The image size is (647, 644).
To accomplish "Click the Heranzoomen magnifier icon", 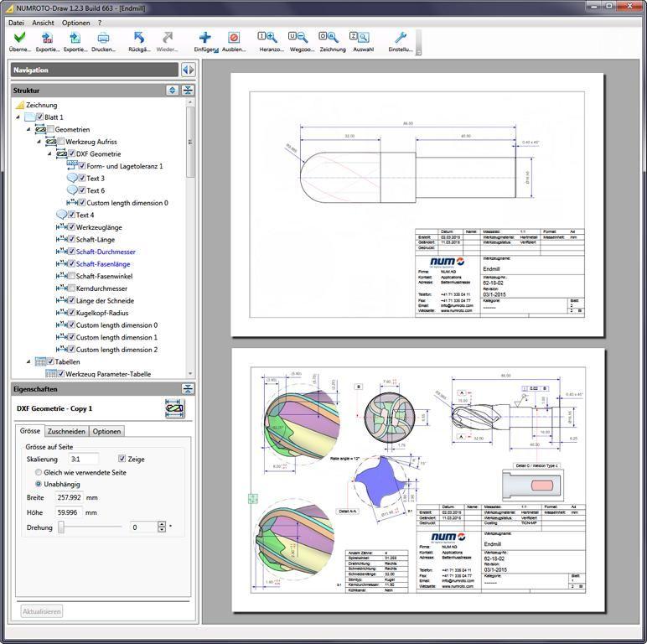I will 267,37.
